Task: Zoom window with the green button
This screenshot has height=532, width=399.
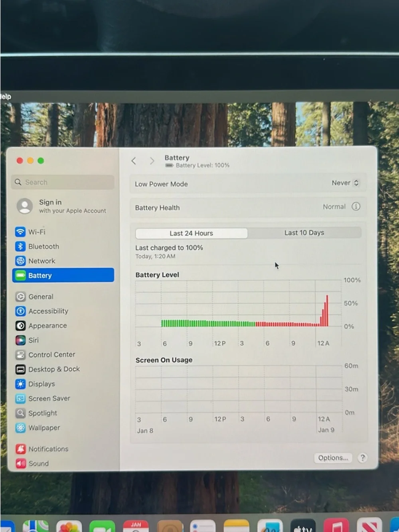Action: tap(41, 160)
